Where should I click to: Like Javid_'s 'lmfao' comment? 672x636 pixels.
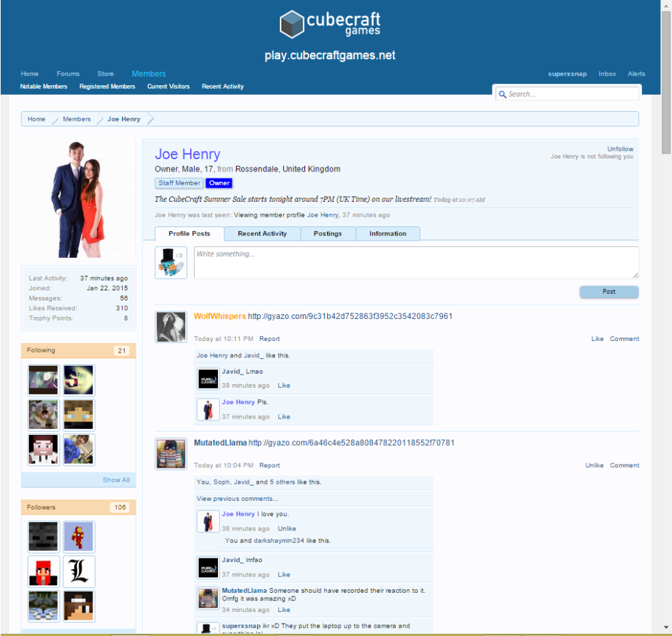[x=284, y=575]
